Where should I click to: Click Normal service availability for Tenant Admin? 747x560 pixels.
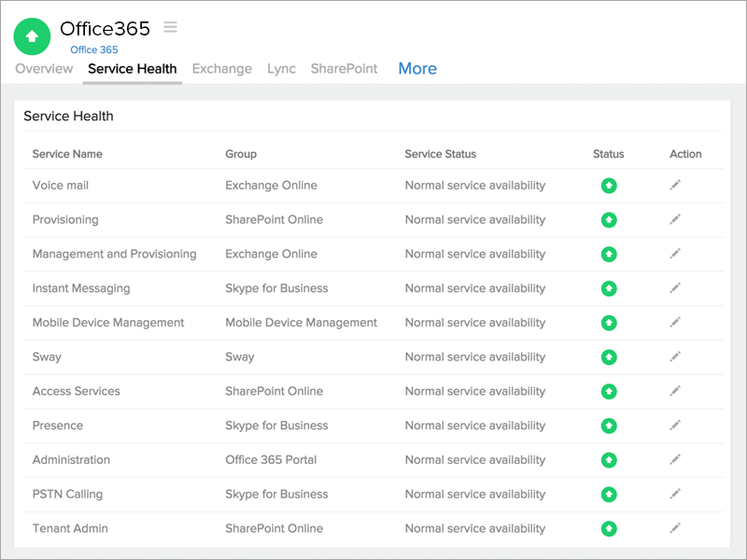coord(475,528)
